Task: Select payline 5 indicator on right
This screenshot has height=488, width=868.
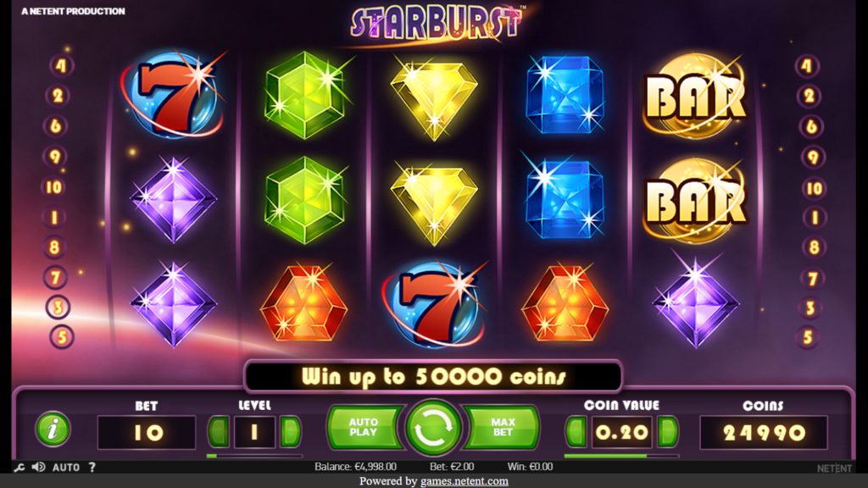Action: (x=808, y=337)
